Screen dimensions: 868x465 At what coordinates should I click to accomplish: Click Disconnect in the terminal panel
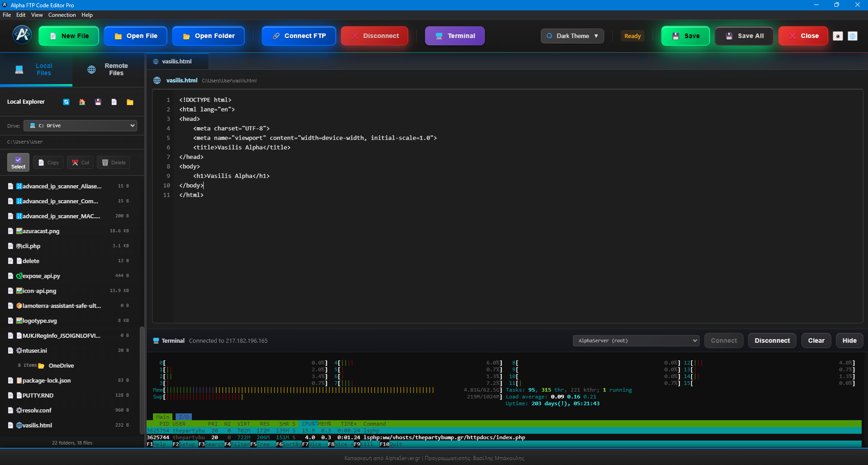[772, 340]
